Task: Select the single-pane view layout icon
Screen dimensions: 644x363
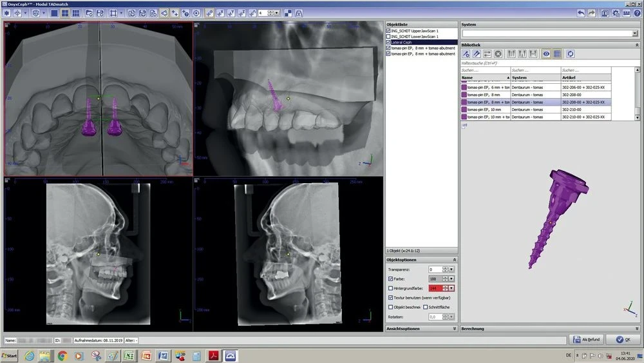Action: point(54,13)
